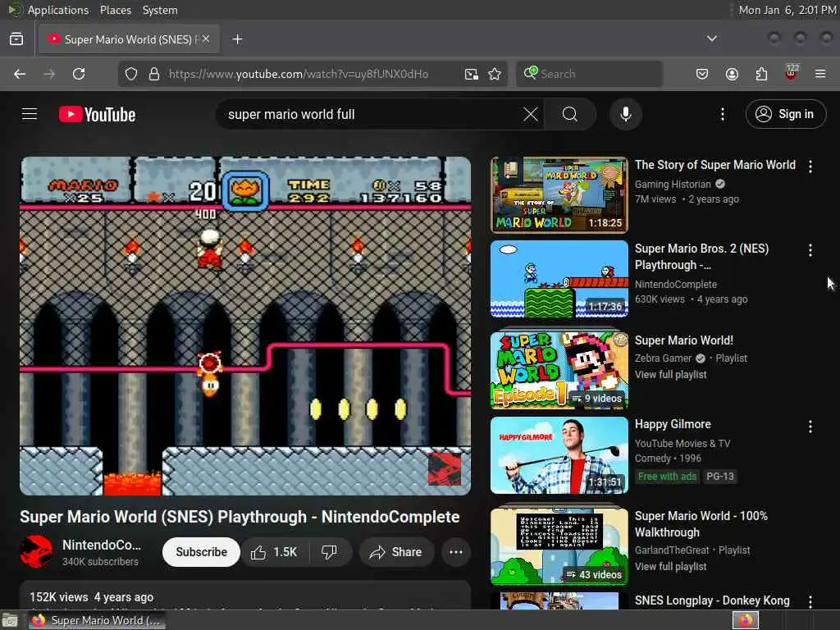The height and width of the screenshot is (630, 840).
Task: Click the ad blocker extension icon
Action: (792, 73)
